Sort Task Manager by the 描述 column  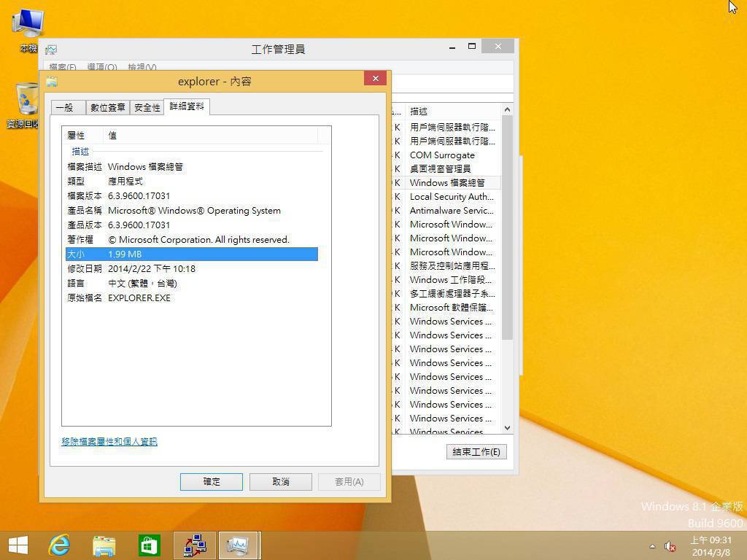point(452,112)
